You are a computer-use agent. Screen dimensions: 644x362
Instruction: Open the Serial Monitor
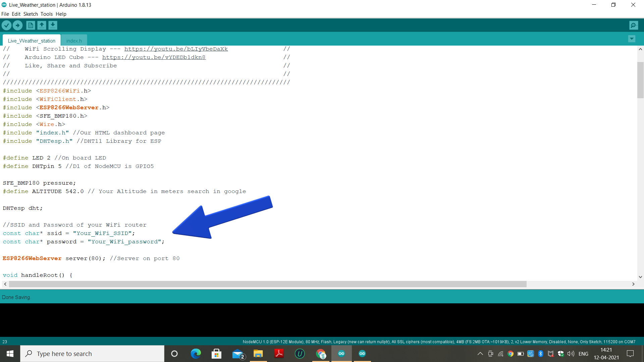634,25
